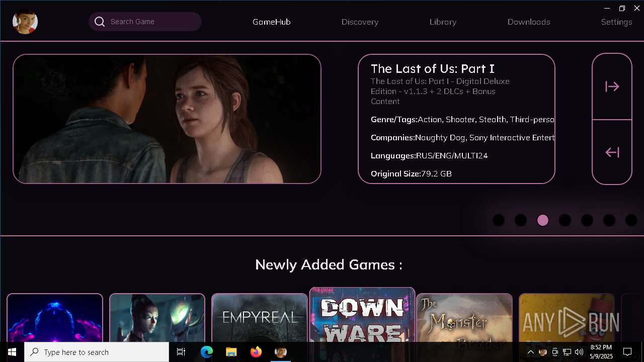Select the second carousel dot

(x=521, y=220)
